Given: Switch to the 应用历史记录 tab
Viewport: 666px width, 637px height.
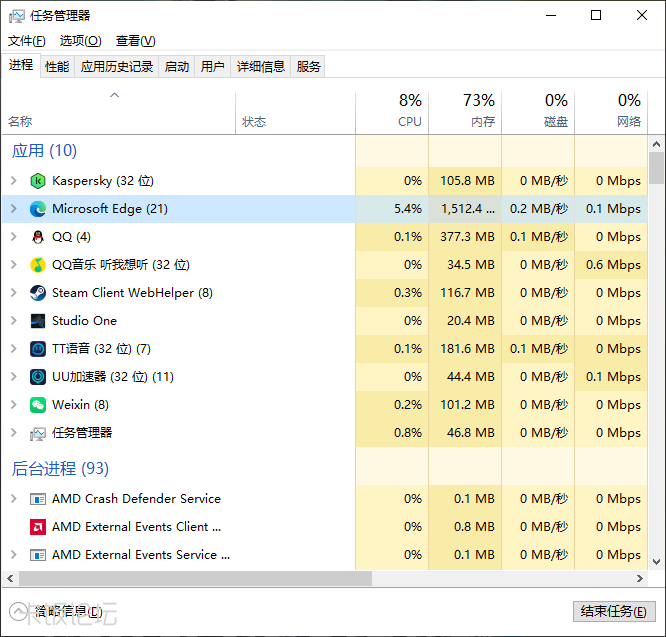Looking at the screenshot, I should (x=117, y=67).
